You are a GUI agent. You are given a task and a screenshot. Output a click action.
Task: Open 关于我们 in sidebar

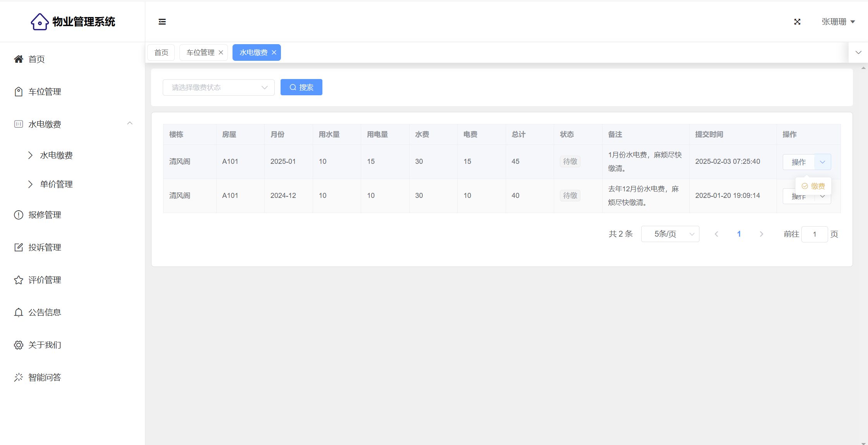tap(45, 345)
